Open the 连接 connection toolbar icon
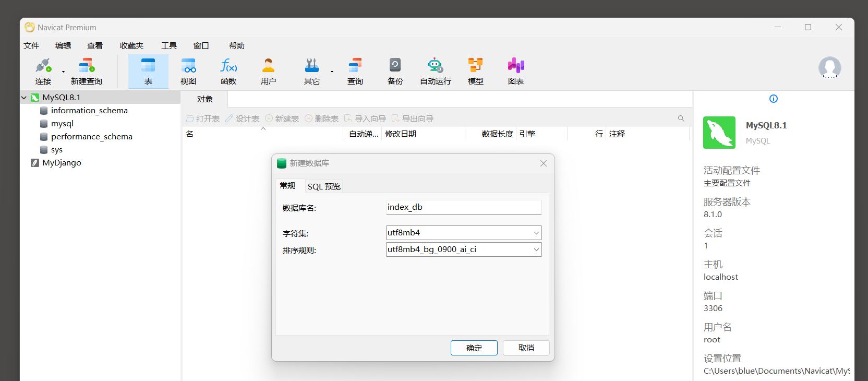The width and height of the screenshot is (868, 381). click(43, 72)
